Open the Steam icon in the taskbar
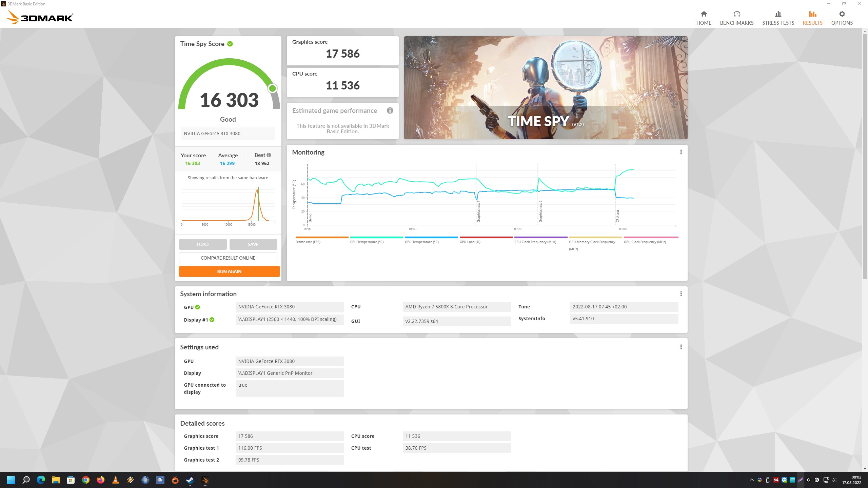The image size is (868, 488). (x=190, y=480)
